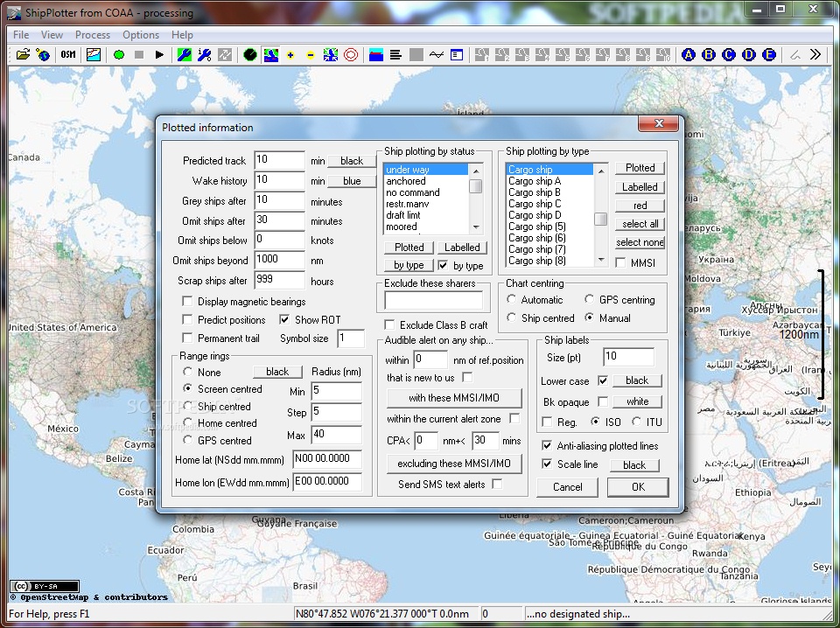The image size is (840, 628).
Task: Open the green wrench configuration icon
Action: point(185,54)
